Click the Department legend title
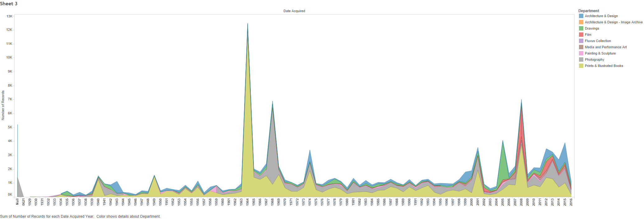 tap(589, 11)
